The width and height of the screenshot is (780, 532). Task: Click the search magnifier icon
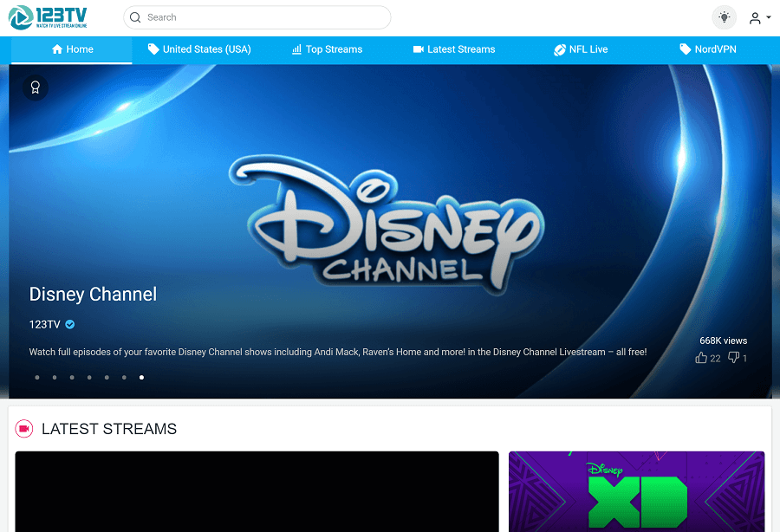[x=135, y=17]
